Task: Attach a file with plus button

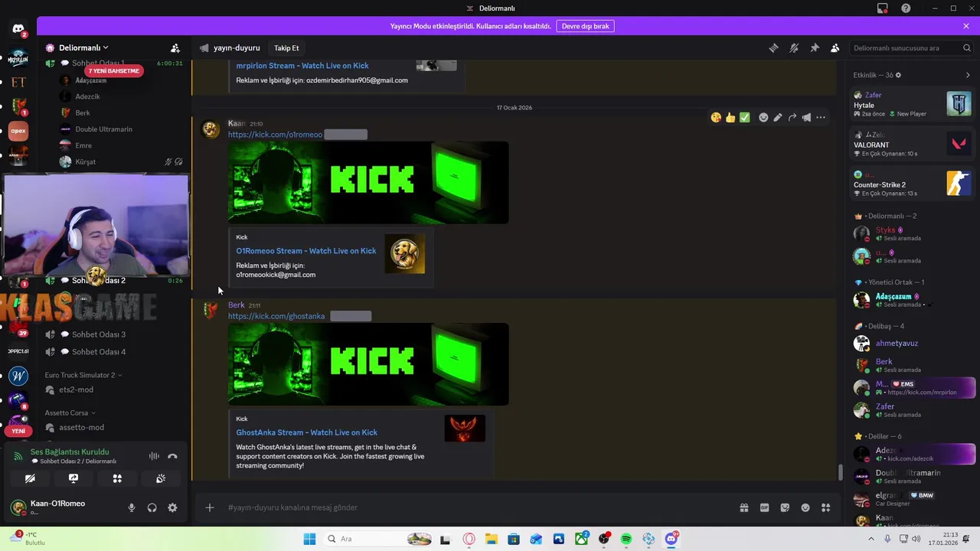Action: coord(209,507)
